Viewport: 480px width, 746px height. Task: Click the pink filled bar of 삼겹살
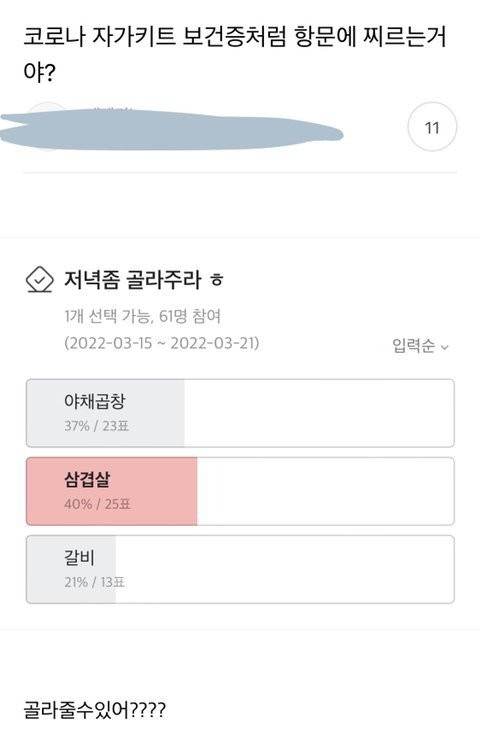pyautogui.click(x=112, y=491)
